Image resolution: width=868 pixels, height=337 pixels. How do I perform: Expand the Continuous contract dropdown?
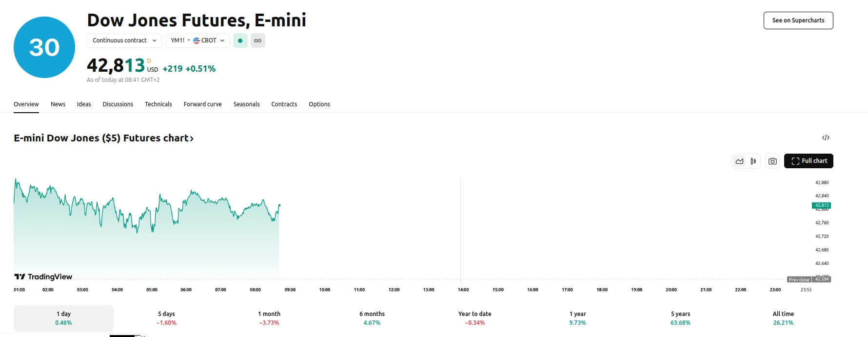pyautogui.click(x=124, y=40)
